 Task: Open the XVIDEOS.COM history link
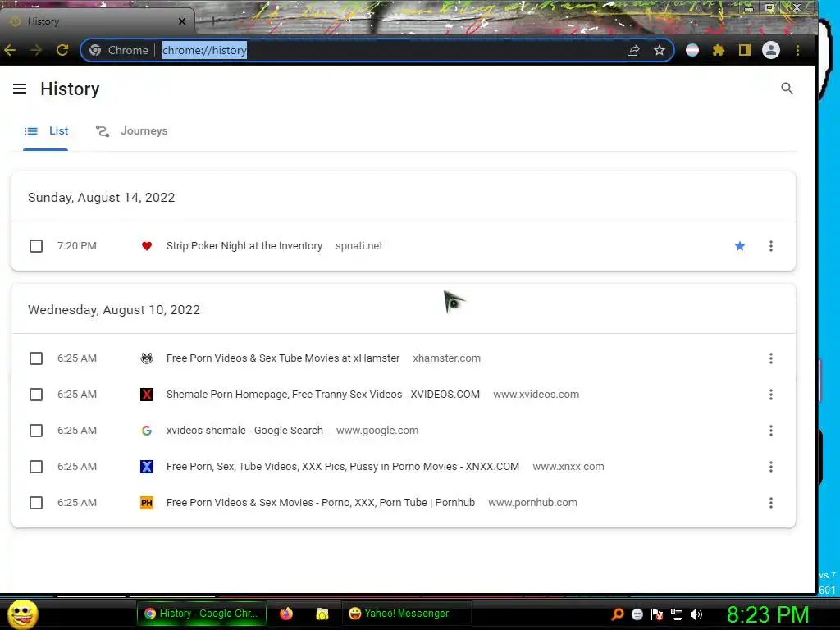323,395
